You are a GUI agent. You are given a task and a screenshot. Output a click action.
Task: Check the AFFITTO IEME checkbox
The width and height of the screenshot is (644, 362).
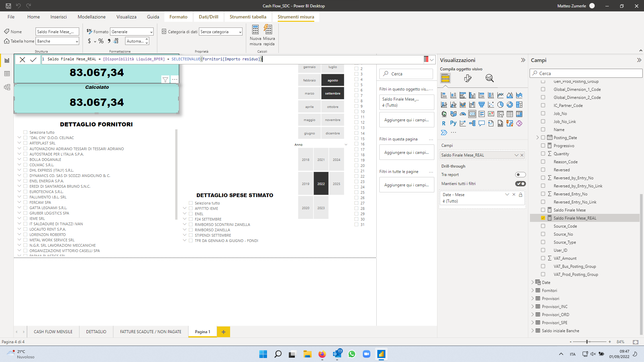tap(191, 208)
